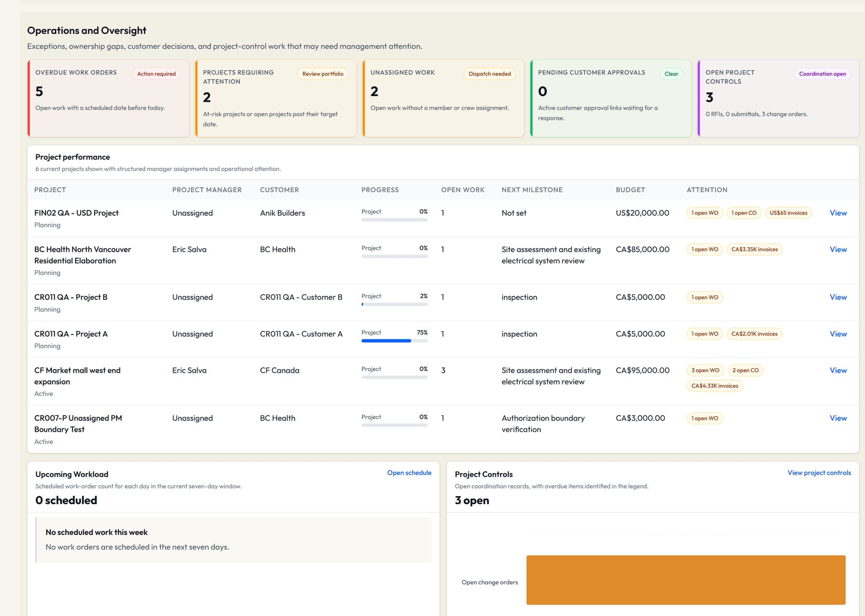
Task: Open View link for CR011 QA - Project A
Action: pos(838,334)
